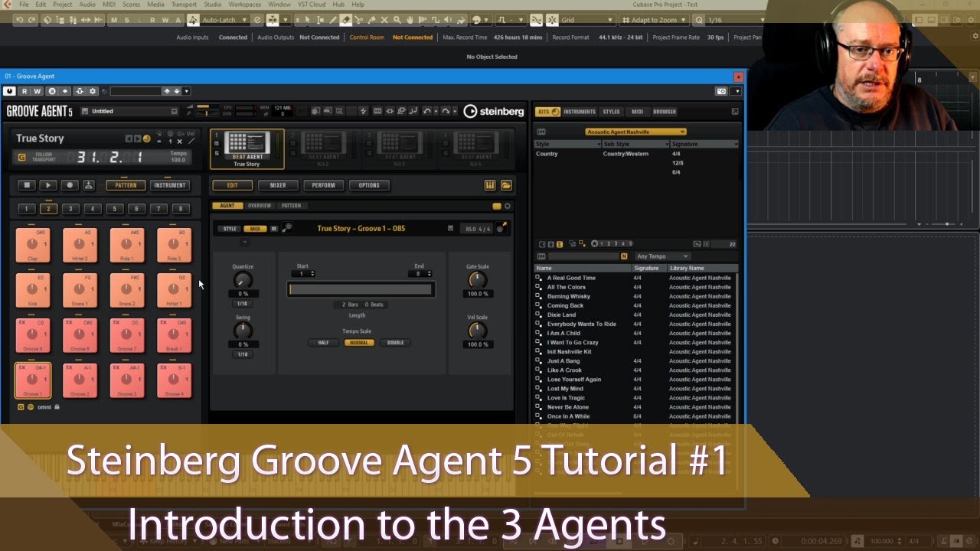Image resolution: width=980 pixels, height=551 pixels.
Task: Open the Quantize 1/16 grid value
Action: [243, 304]
